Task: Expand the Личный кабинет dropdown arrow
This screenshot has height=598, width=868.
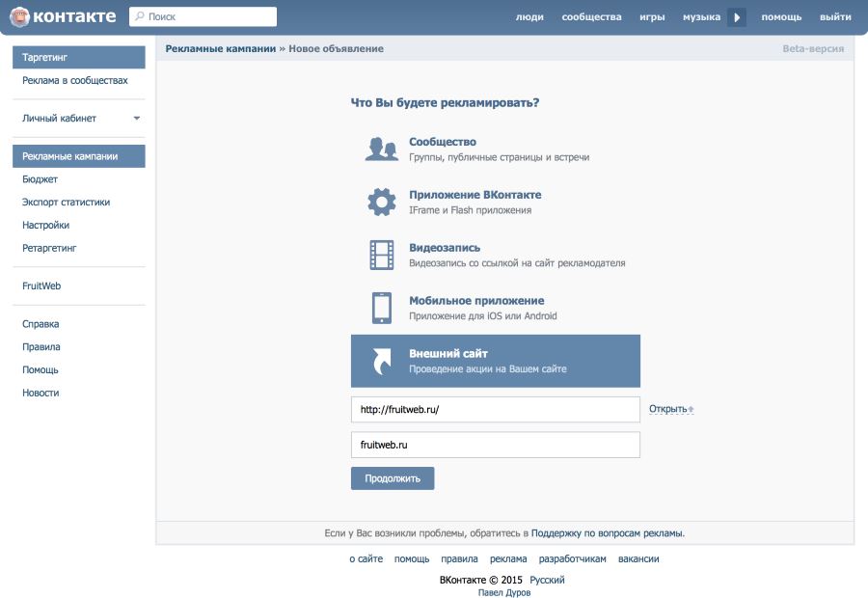Action: point(136,119)
